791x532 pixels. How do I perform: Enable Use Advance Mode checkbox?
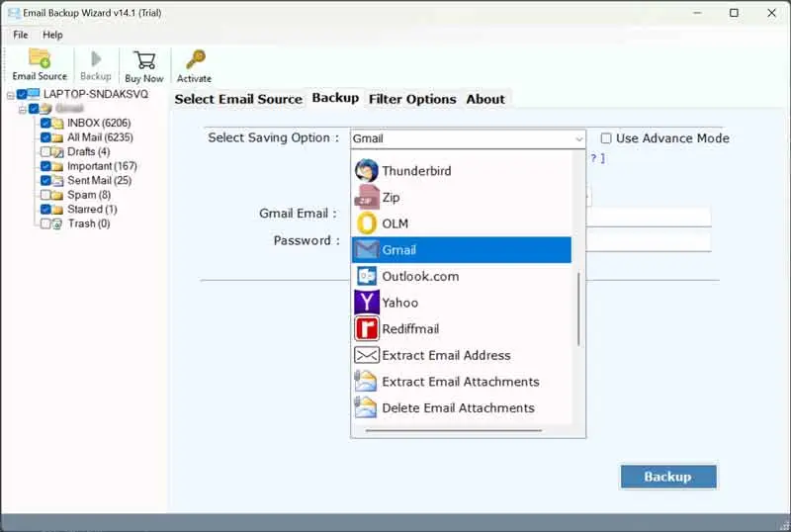pyautogui.click(x=607, y=138)
